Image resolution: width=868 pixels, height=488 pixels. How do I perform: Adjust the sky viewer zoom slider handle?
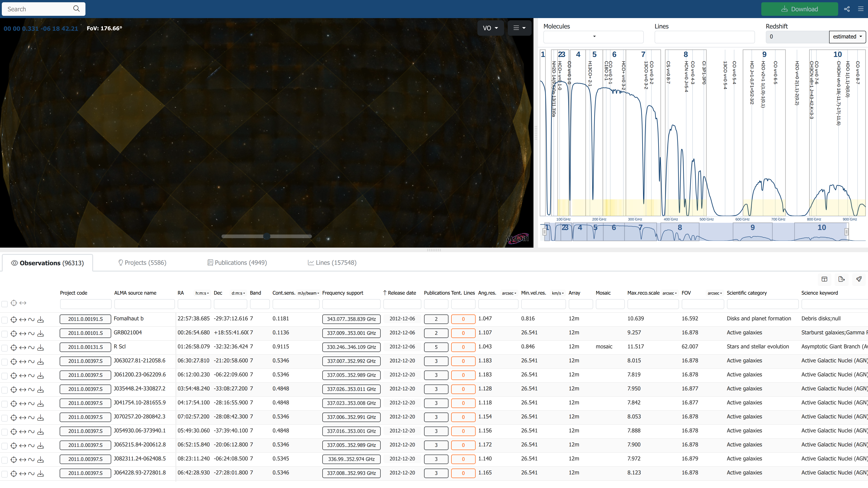(267, 236)
